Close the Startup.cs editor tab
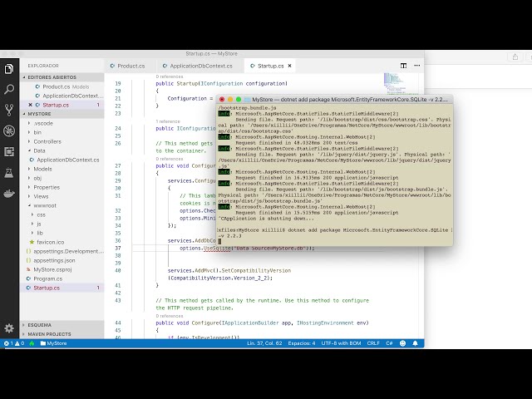This screenshot has width=532, height=399. [x=289, y=66]
